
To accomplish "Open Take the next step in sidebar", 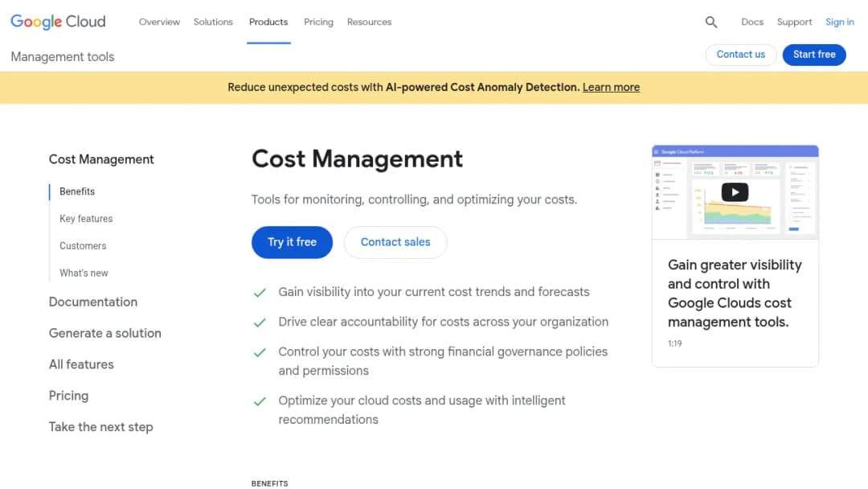I will (x=100, y=427).
